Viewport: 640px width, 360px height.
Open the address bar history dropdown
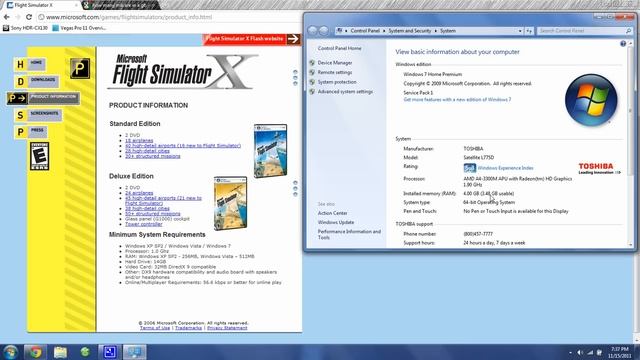[x=520, y=31]
